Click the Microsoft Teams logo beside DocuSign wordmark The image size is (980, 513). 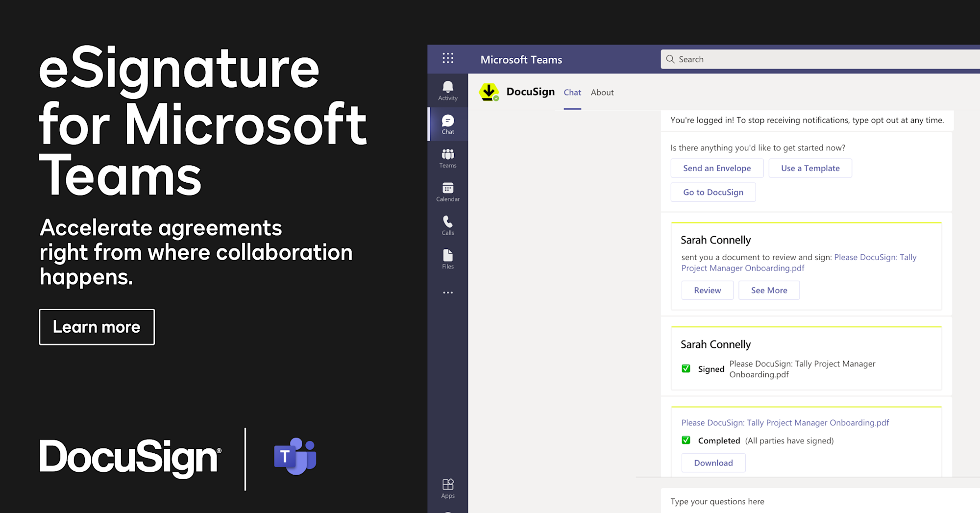coord(296,457)
